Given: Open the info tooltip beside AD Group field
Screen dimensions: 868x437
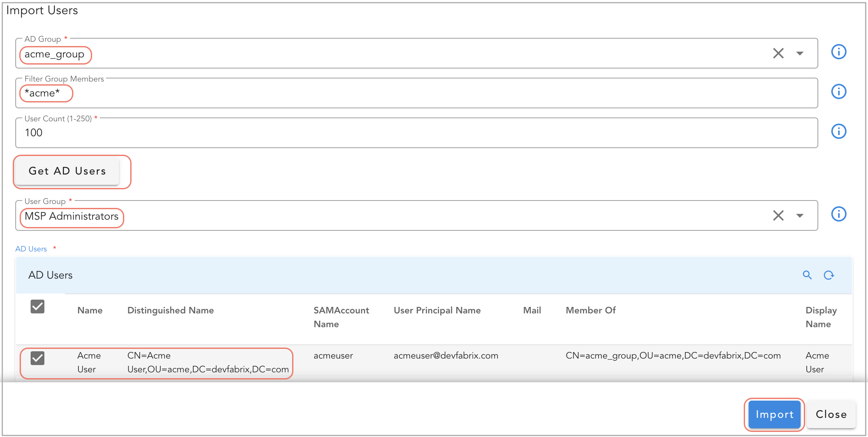Looking at the screenshot, I should [839, 52].
